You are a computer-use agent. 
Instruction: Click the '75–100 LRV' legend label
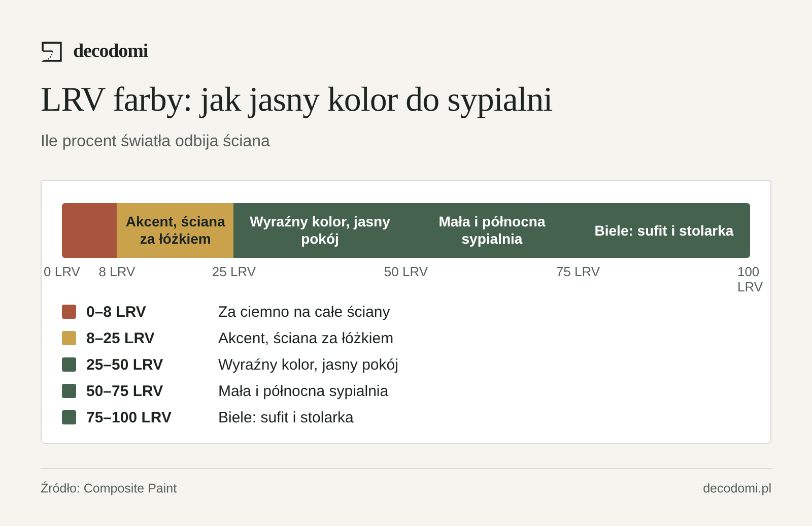coord(129,417)
